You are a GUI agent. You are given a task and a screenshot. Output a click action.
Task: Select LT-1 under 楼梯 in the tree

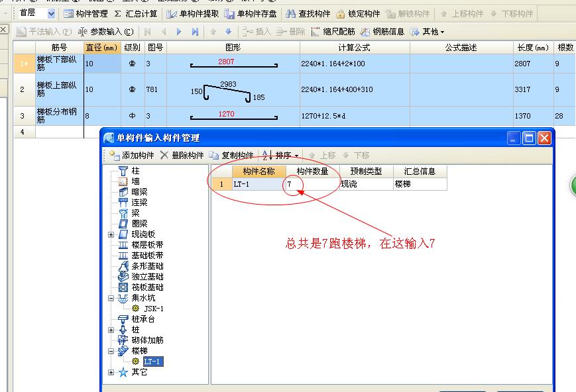tap(153, 362)
